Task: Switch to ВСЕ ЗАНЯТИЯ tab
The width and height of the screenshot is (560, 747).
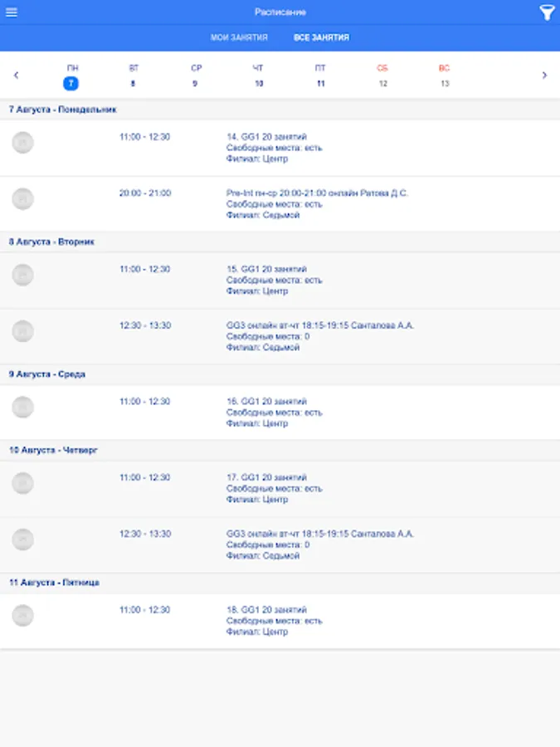Action: point(321,37)
